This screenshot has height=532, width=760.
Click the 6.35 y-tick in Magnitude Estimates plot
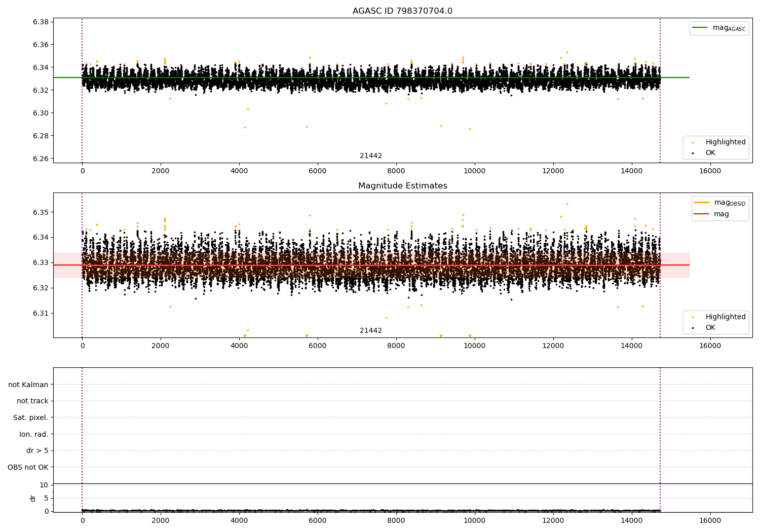pyautogui.click(x=41, y=212)
